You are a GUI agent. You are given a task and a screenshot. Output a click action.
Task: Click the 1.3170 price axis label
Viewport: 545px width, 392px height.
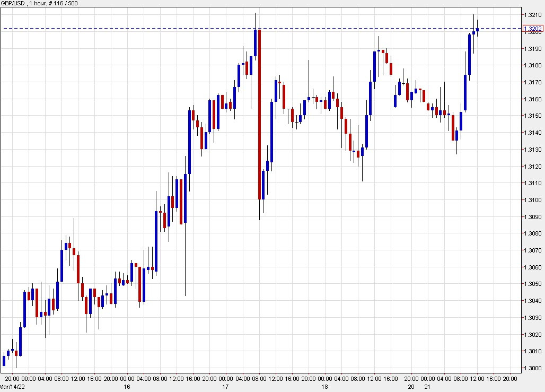(533, 82)
